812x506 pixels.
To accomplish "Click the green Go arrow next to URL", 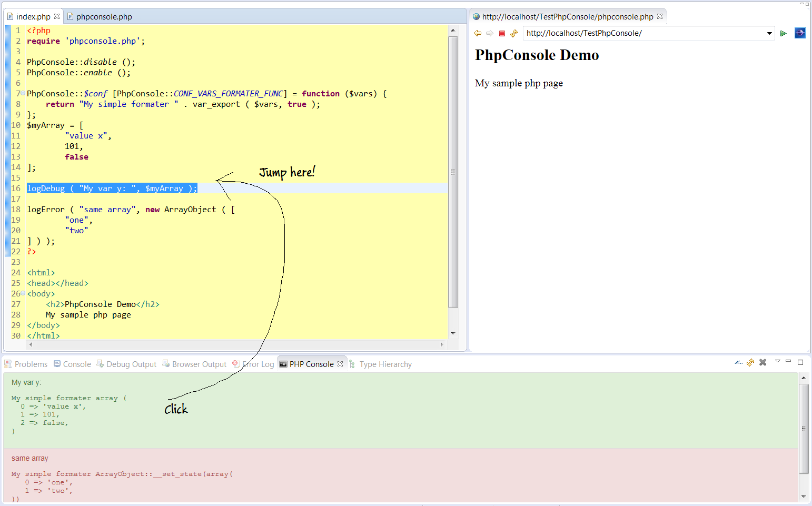I will point(784,33).
